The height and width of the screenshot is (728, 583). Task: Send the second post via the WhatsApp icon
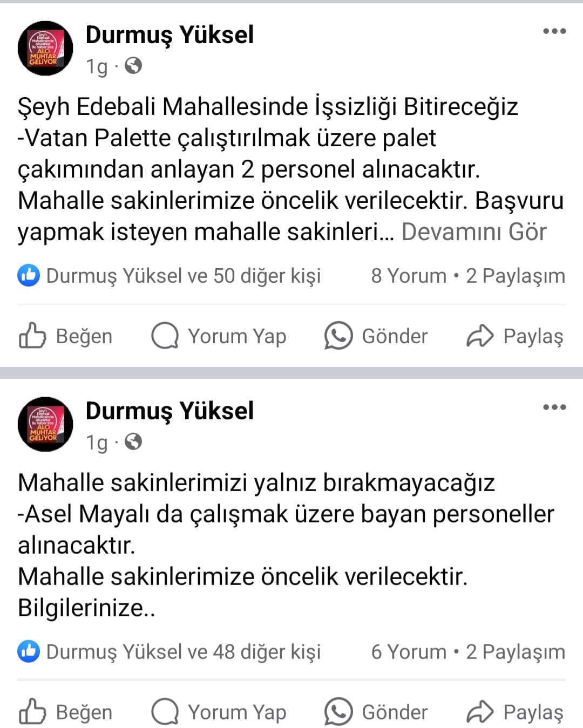click(x=338, y=712)
